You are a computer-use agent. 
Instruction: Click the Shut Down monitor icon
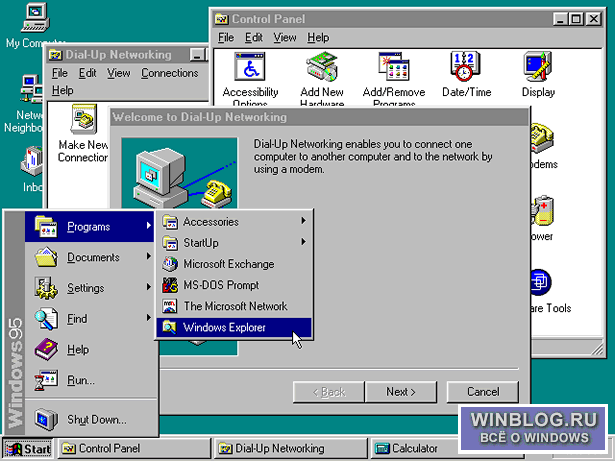[46, 419]
